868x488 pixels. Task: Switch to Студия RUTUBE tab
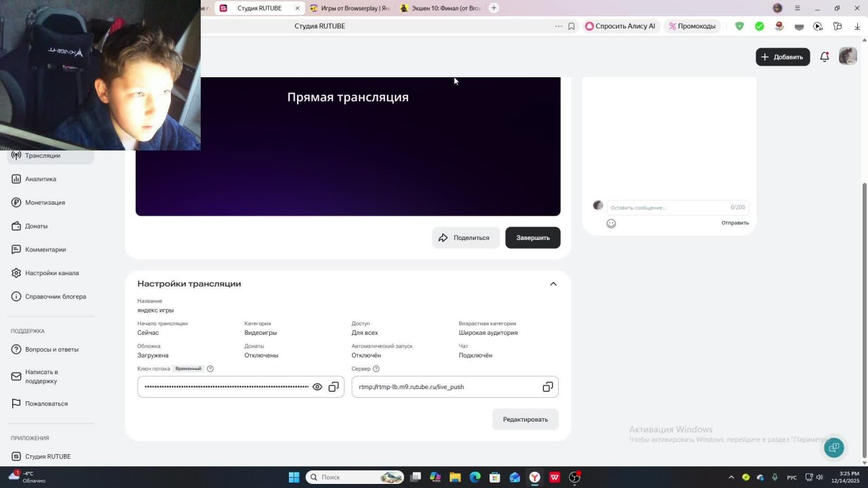[259, 8]
